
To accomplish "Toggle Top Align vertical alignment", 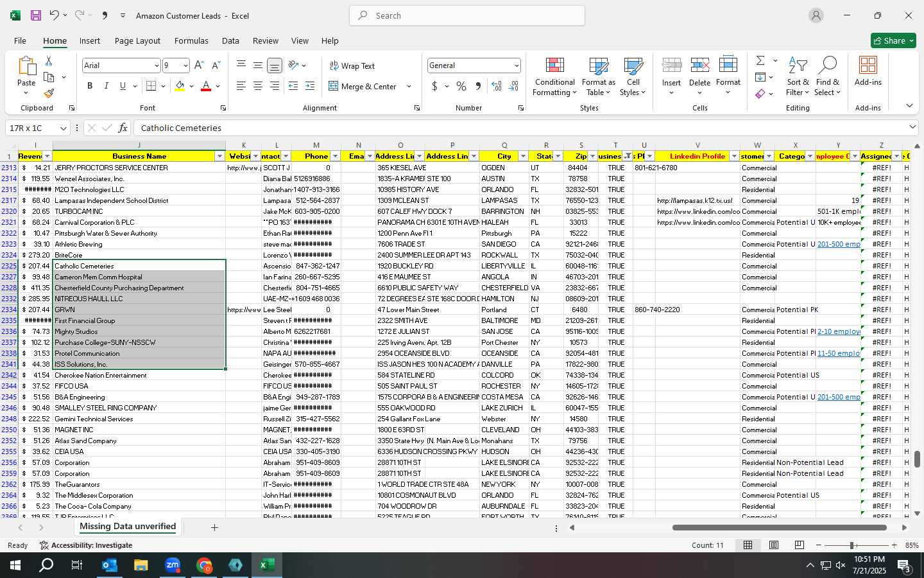I will [241, 66].
